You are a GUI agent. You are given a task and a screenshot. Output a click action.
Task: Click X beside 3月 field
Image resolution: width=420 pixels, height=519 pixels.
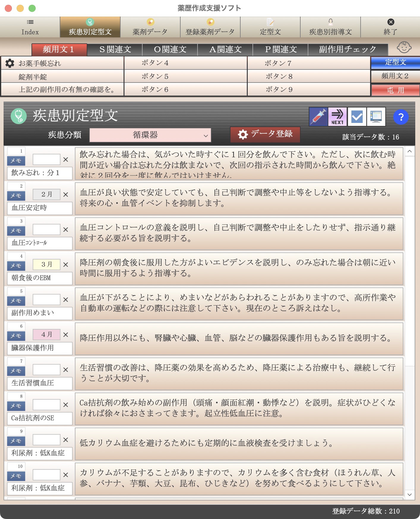[x=66, y=265]
